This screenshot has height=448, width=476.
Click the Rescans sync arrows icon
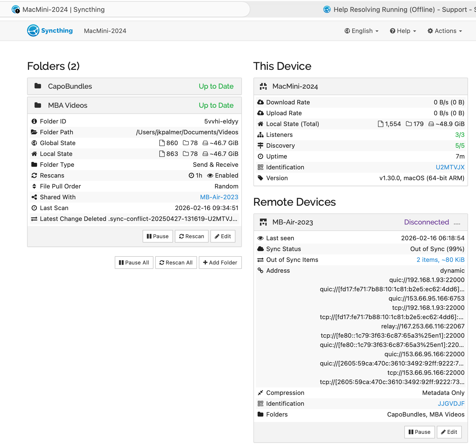(34, 176)
